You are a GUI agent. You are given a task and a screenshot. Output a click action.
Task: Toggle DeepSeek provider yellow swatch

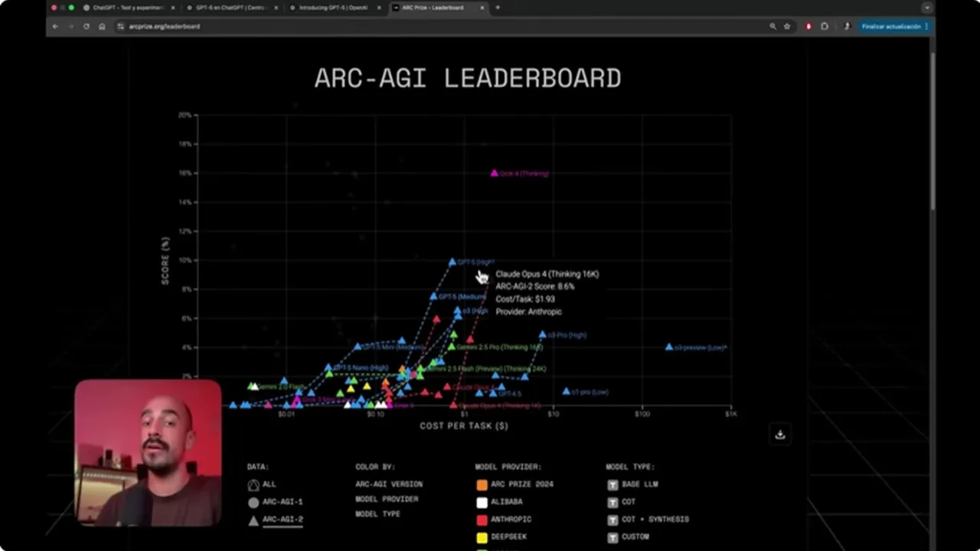point(482,537)
